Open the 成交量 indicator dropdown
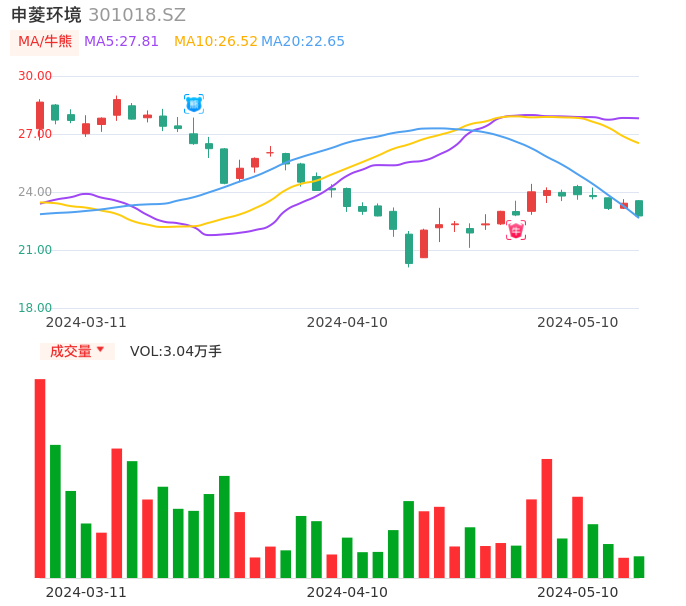 point(77,351)
